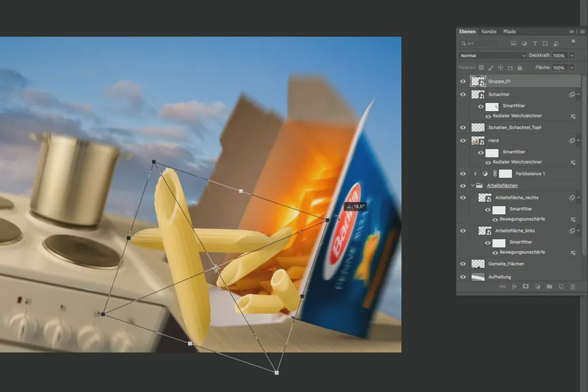Lock all padlock icon in layers panel
The height and width of the screenshot is (392, 588).
[x=519, y=68]
